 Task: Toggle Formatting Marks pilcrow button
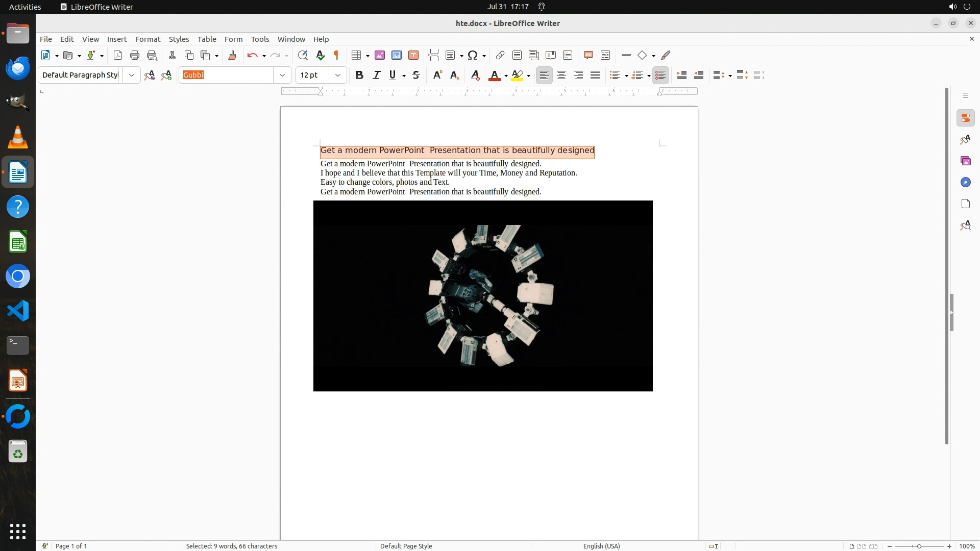point(336,55)
